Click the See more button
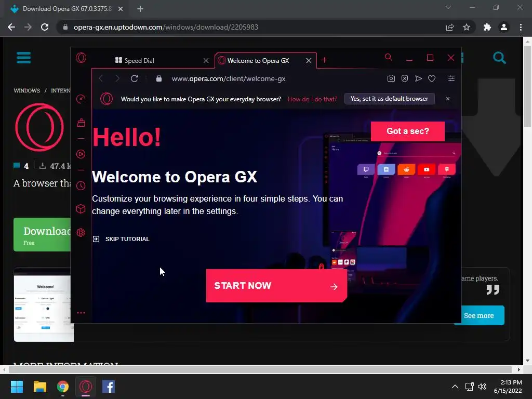Image resolution: width=532 pixels, height=399 pixels. [x=478, y=315]
